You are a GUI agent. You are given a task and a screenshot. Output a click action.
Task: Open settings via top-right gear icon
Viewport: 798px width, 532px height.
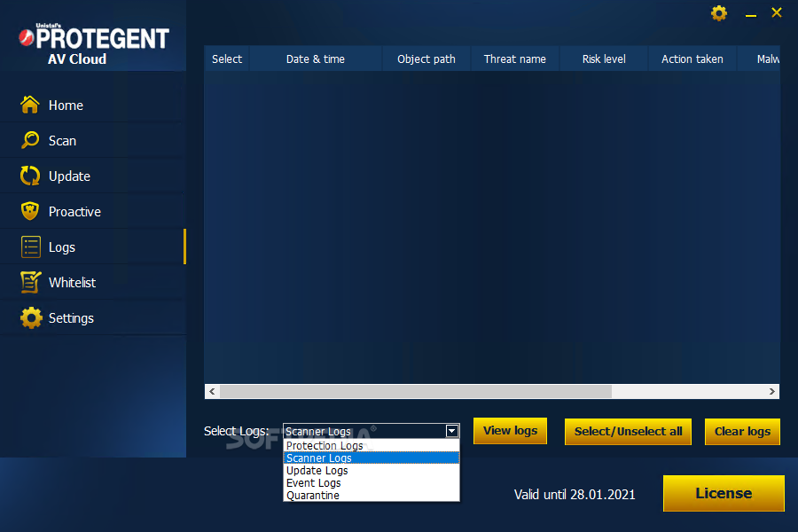pyautogui.click(x=718, y=13)
